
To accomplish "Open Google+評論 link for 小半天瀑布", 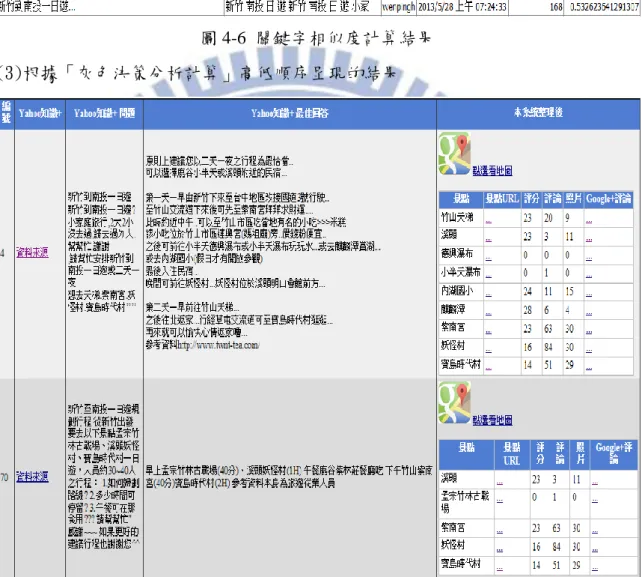I will [x=589, y=276].
